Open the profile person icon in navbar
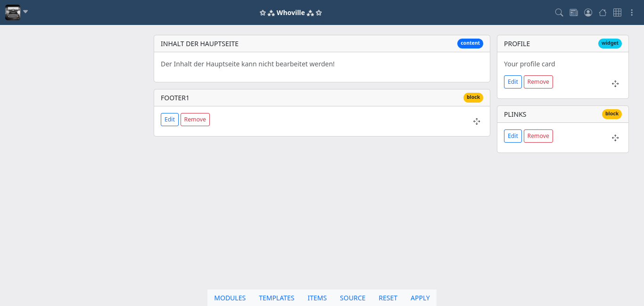This screenshot has height=306, width=644. coord(588,13)
